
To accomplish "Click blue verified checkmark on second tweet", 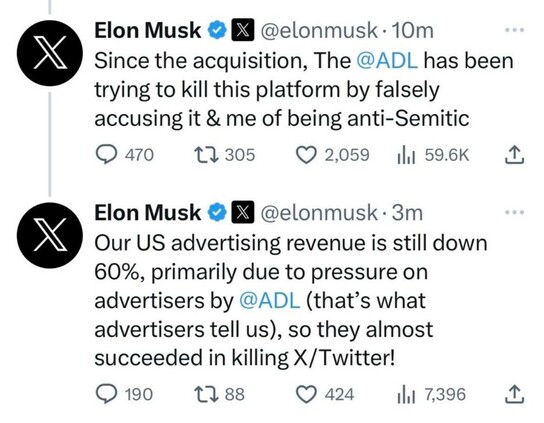I will coord(217,212).
